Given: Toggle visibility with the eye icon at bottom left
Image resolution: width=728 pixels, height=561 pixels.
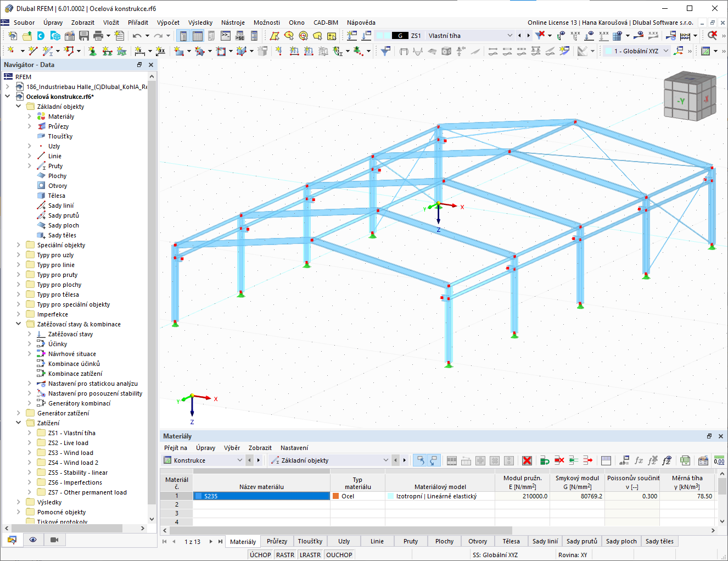Looking at the screenshot, I should coord(33,540).
